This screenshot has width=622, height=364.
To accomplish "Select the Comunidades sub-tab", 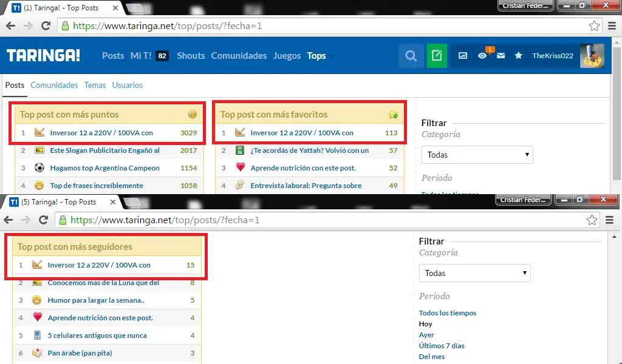I will [54, 85].
